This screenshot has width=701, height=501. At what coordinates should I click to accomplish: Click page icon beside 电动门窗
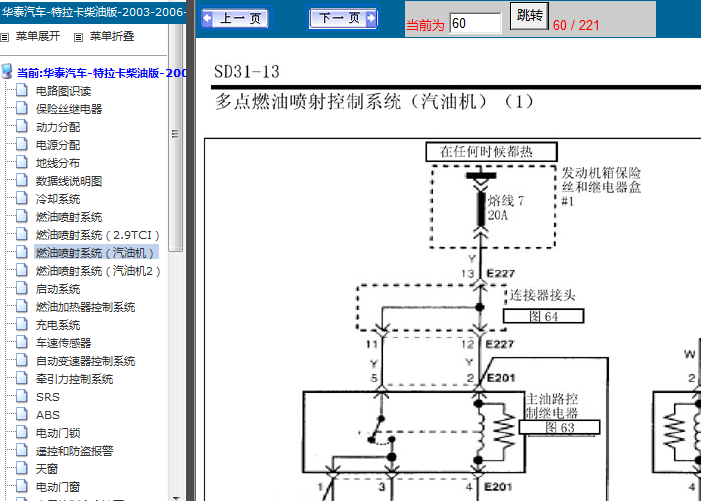coord(22,485)
